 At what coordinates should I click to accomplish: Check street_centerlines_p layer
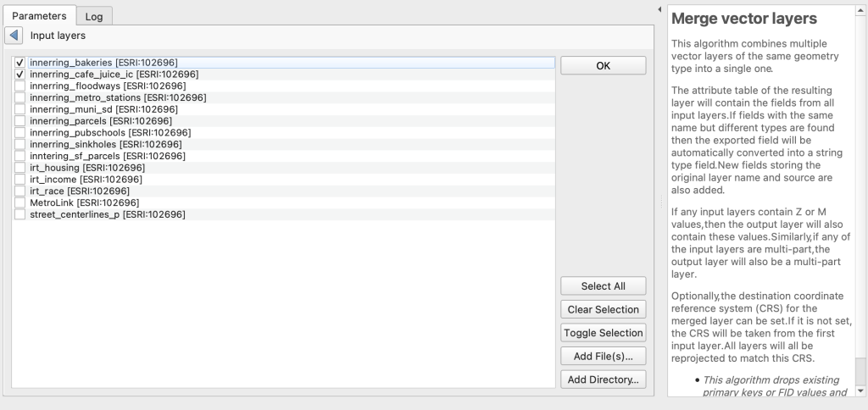click(19, 215)
